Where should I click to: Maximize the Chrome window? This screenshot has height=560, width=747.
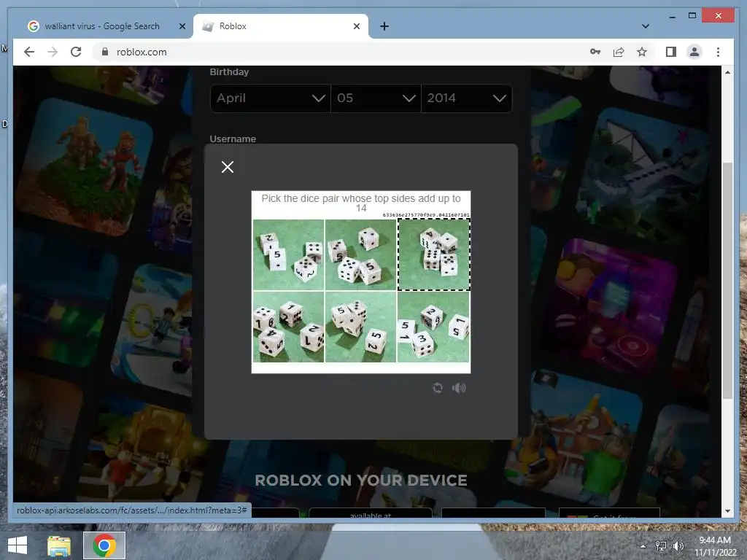692,16
